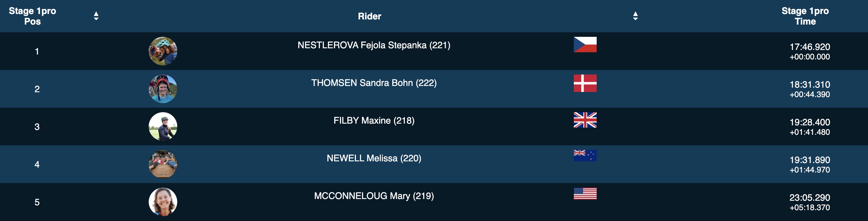This screenshot has width=868, height=221.
Task: Click the New Zealand flag icon
Action: coord(585,155)
